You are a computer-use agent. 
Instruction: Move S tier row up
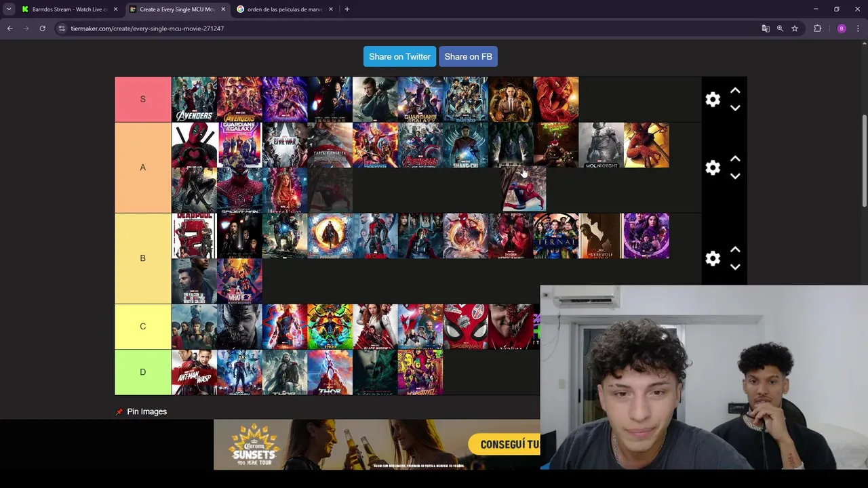pyautogui.click(x=735, y=91)
